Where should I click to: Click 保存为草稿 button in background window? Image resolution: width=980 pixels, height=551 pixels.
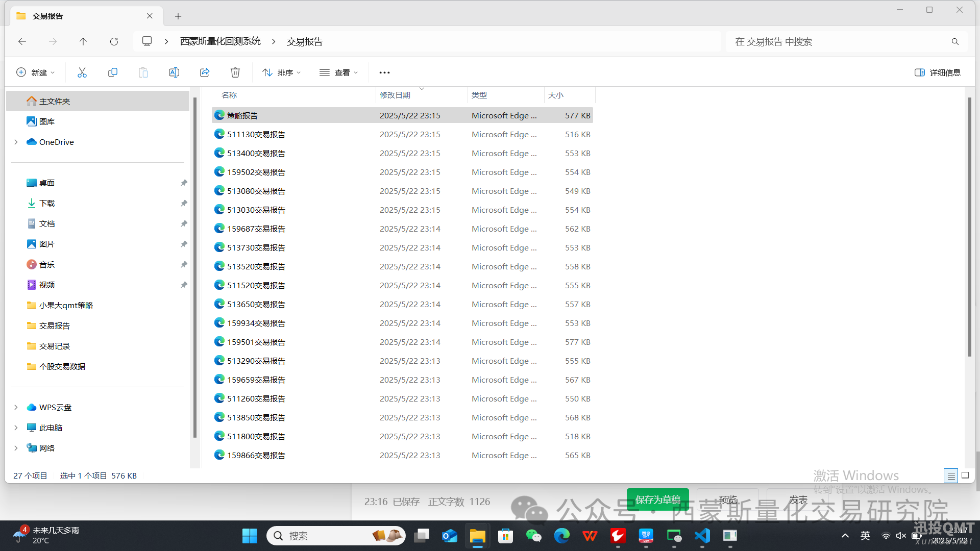tap(657, 499)
